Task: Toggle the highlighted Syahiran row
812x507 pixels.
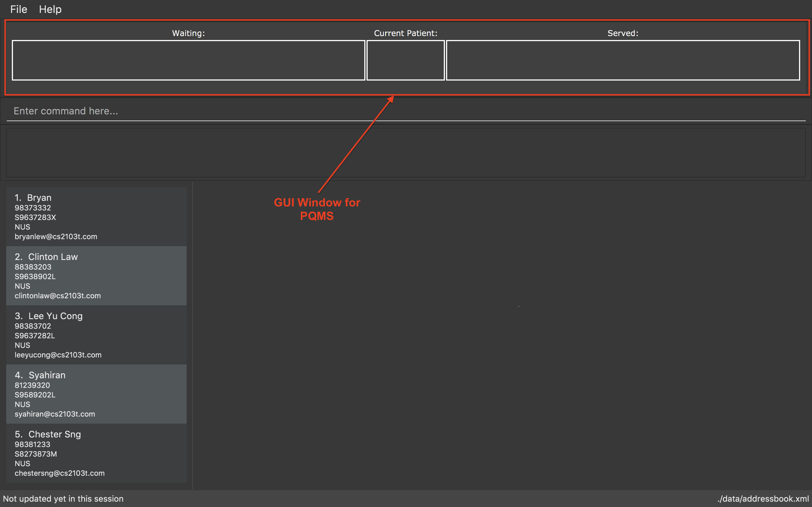Action: tap(96, 394)
